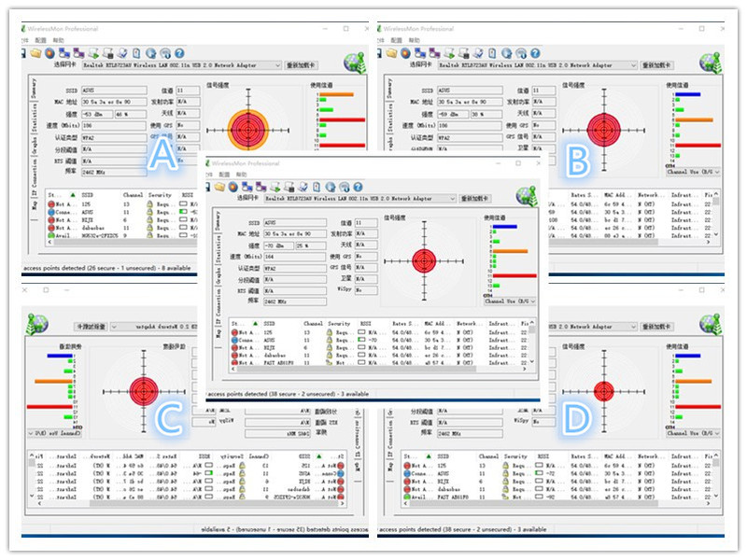Sort by RSSI column header in window D
The width and height of the screenshot is (747, 560).
pyautogui.click(x=543, y=456)
